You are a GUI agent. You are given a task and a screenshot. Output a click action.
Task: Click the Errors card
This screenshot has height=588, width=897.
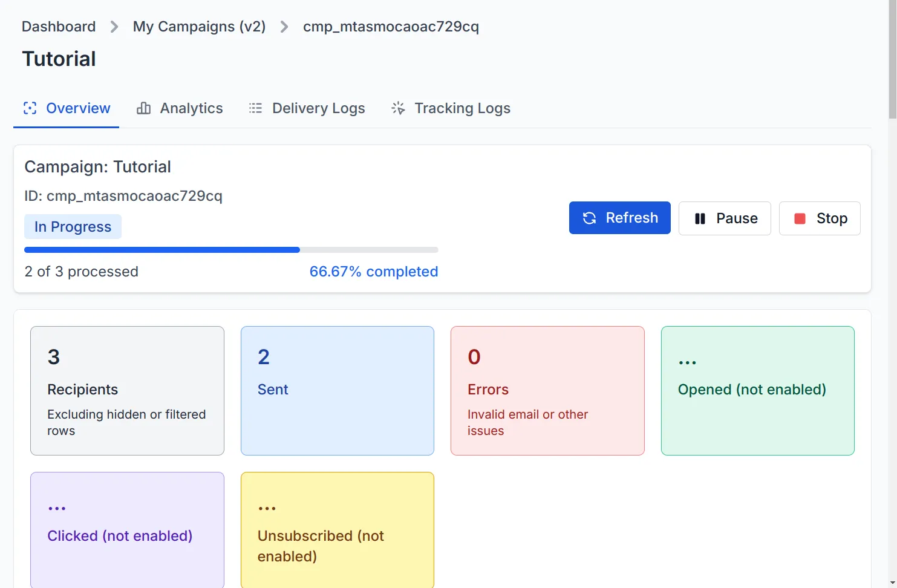coord(547,391)
